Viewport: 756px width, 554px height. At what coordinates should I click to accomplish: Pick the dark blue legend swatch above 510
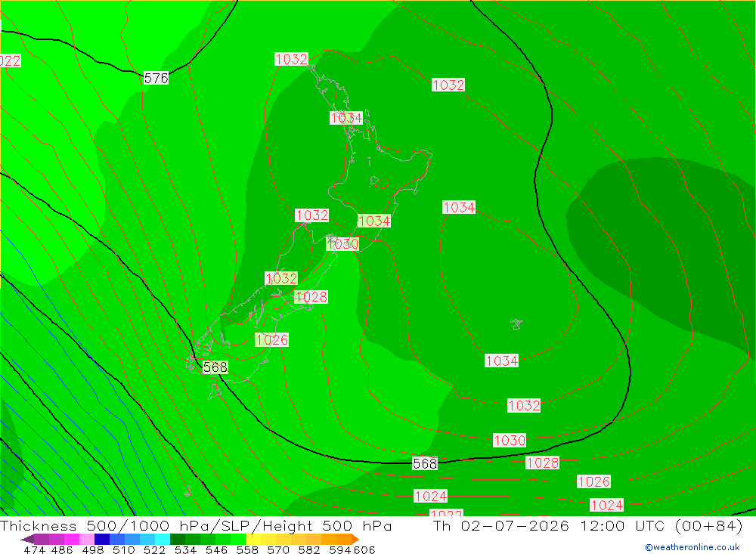pyautogui.click(x=102, y=539)
